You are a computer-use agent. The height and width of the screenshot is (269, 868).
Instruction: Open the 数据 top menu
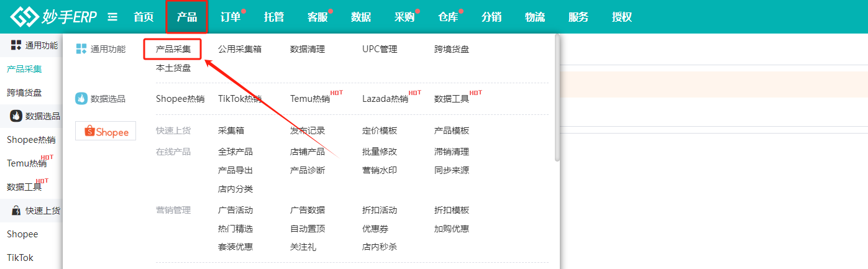click(361, 17)
